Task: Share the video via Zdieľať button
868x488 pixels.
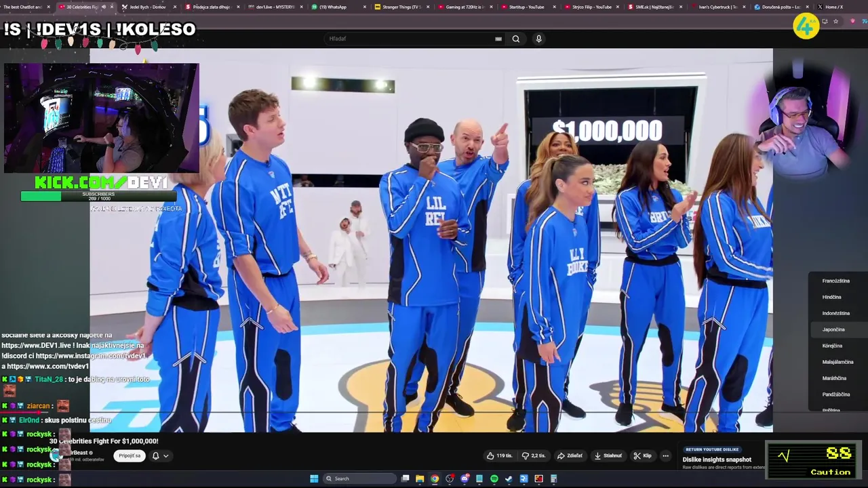Action: pos(570,455)
